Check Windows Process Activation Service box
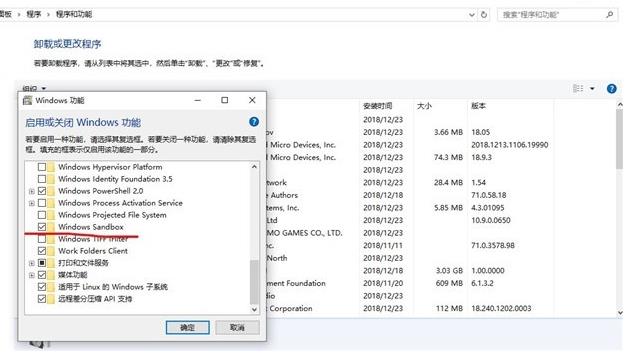 [42, 203]
